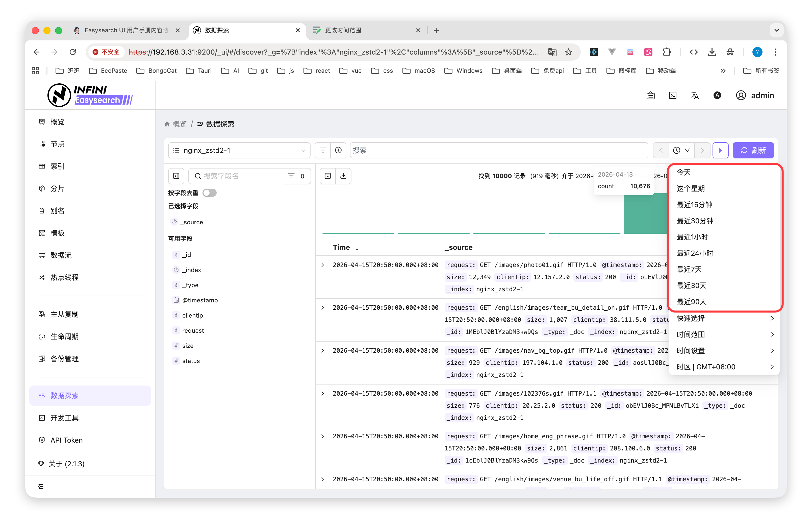The height and width of the screenshot is (528, 812).
Task: Open the filter list icon beside index selector
Action: [x=322, y=150]
